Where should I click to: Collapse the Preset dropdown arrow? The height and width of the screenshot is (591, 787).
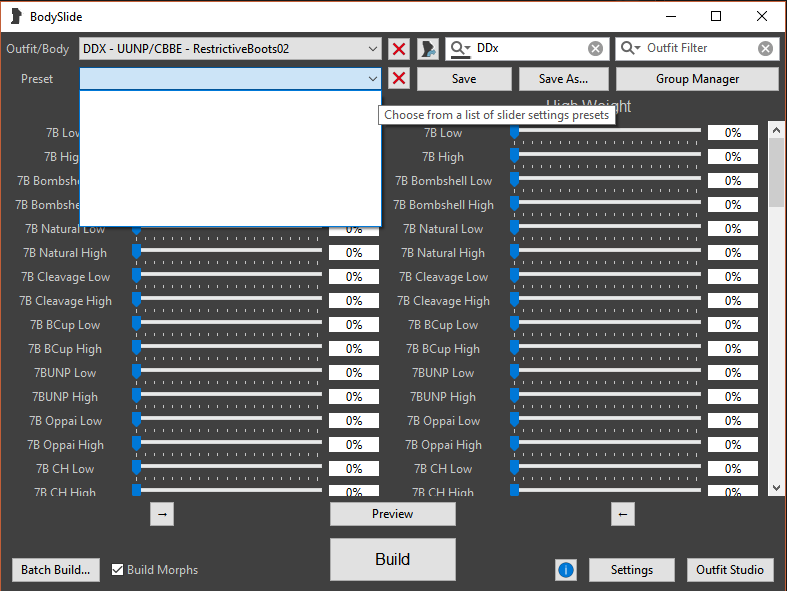(372, 79)
